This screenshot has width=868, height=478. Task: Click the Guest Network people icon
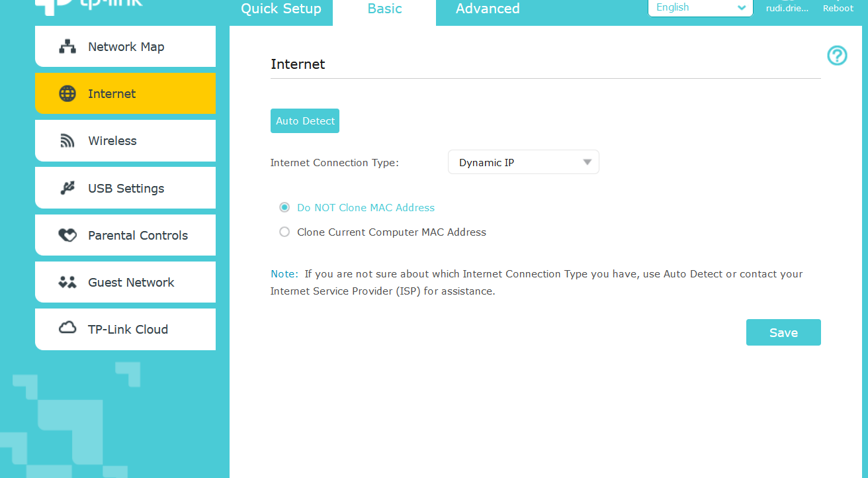(67, 282)
